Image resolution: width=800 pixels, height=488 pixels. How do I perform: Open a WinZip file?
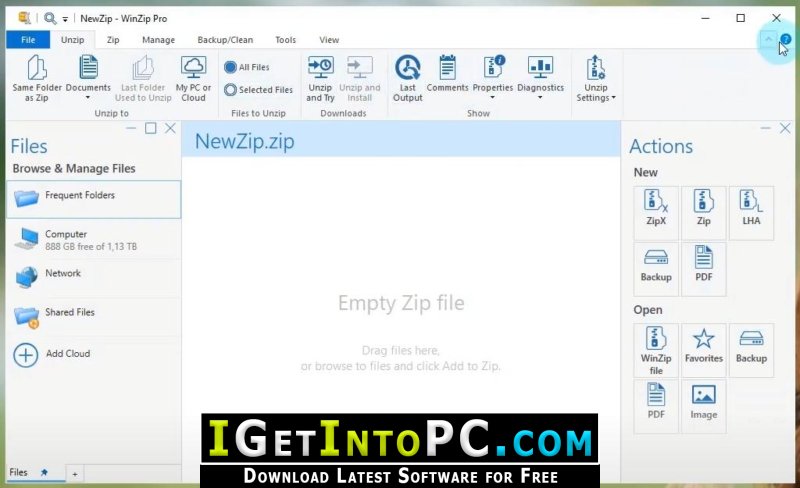(656, 350)
